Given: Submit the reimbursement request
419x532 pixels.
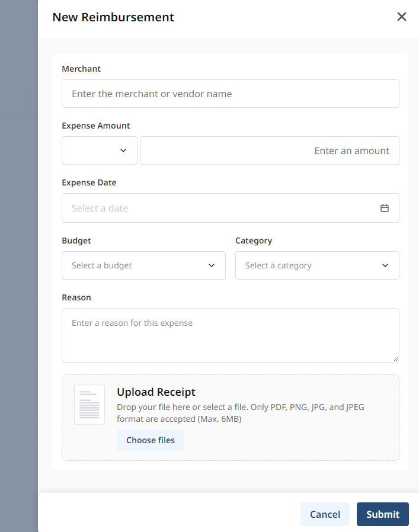Looking at the screenshot, I should [383, 514].
